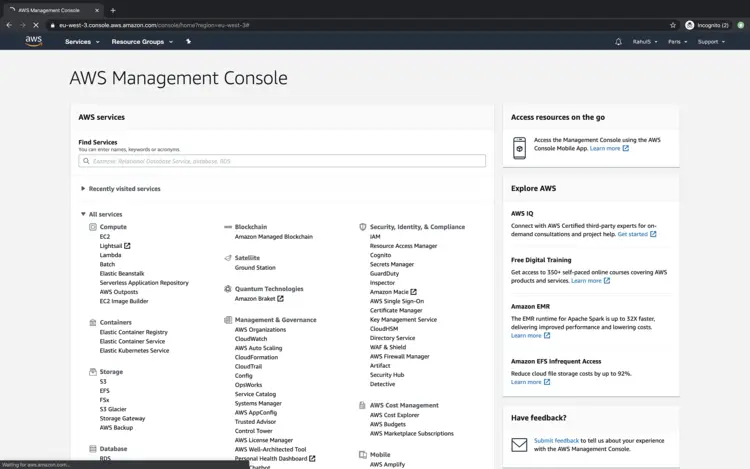Click external link icon beside Amazon Braket

[280, 298]
